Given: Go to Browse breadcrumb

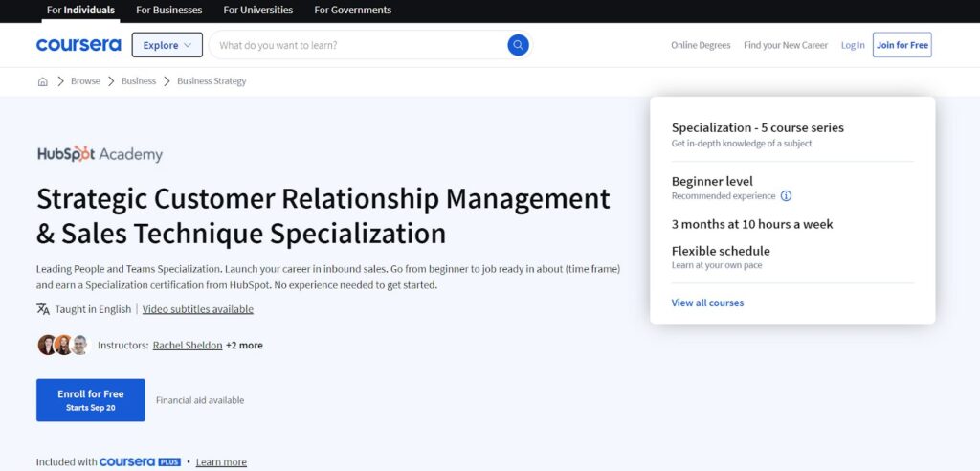Looking at the screenshot, I should tap(85, 81).
